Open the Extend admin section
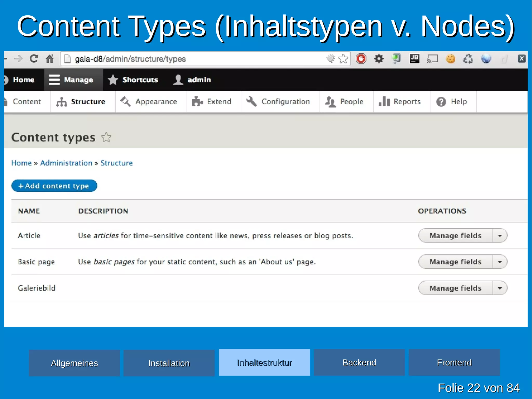 click(214, 102)
